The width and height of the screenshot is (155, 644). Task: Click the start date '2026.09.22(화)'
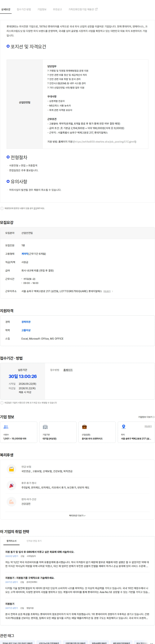coord(27,384)
